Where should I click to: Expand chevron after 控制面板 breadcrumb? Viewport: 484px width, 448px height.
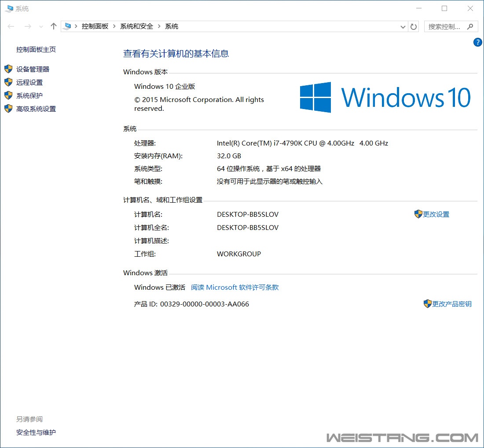[114, 26]
